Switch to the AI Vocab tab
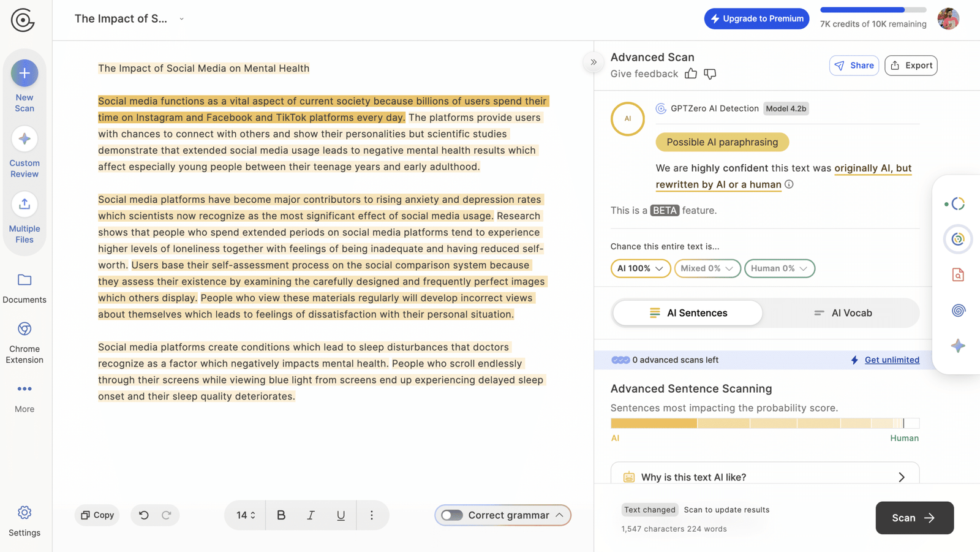The image size is (980, 552). pyautogui.click(x=843, y=313)
